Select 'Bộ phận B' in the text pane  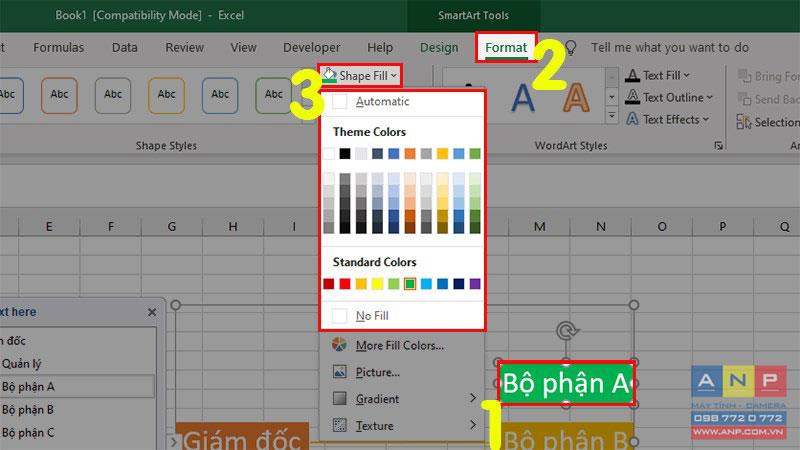pos(28,410)
